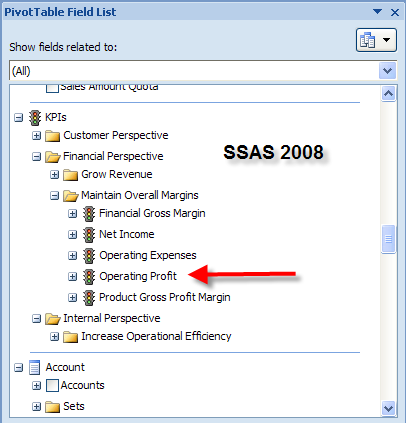Select the Increase Operational Efficiency label
This screenshot has width=406, height=423.
point(156,336)
